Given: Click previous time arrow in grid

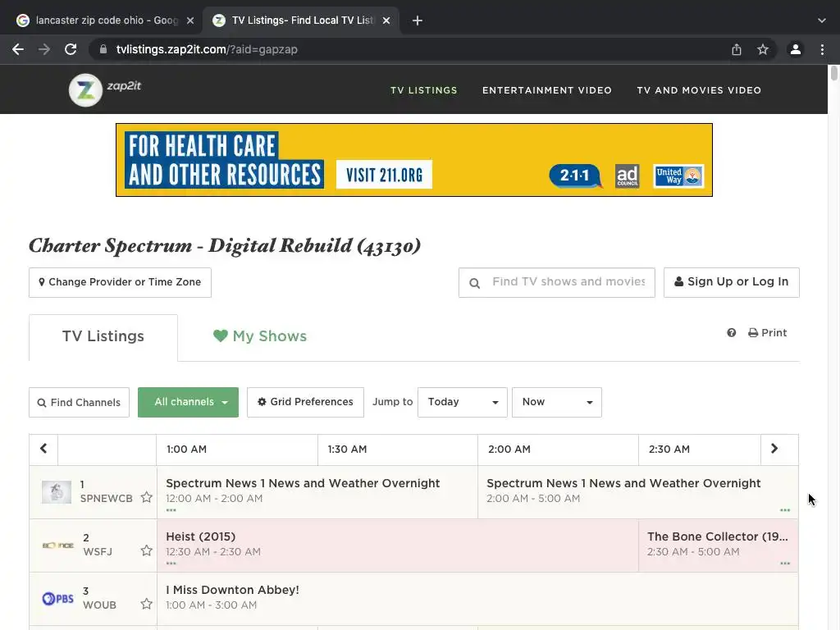Looking at the screenshot, I should tap(43, 449).
